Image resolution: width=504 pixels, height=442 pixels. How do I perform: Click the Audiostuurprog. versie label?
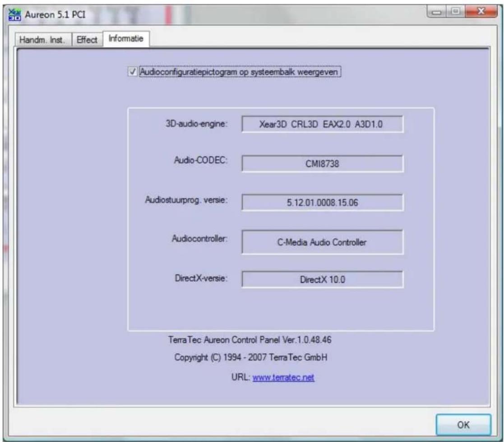pos(186,200)
